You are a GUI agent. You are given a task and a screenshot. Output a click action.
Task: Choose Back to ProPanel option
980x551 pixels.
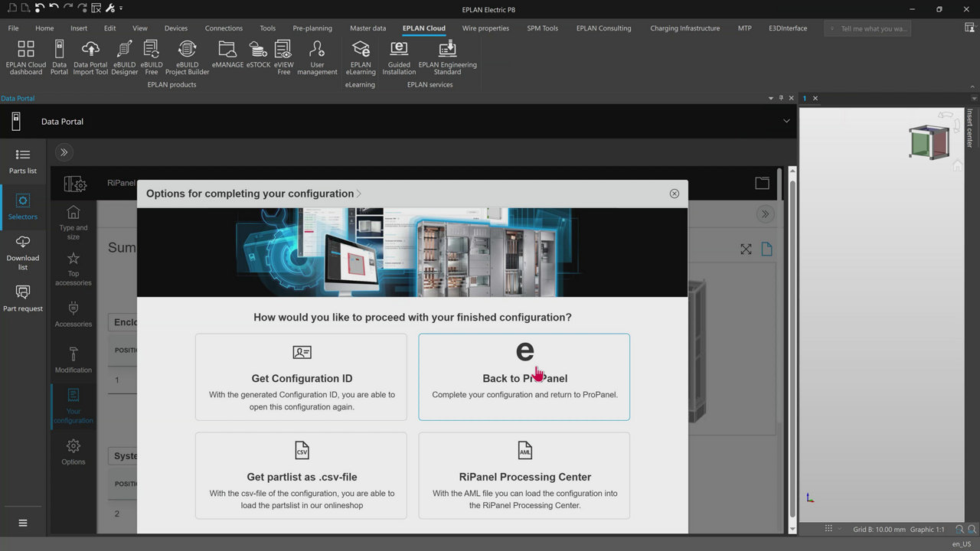(x=524, y=377)
